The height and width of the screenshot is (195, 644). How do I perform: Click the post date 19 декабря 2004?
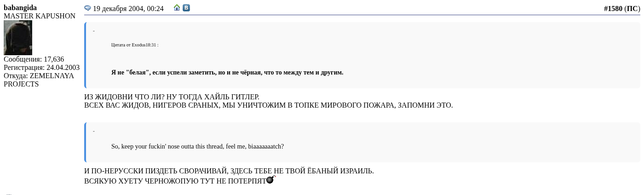128,8
